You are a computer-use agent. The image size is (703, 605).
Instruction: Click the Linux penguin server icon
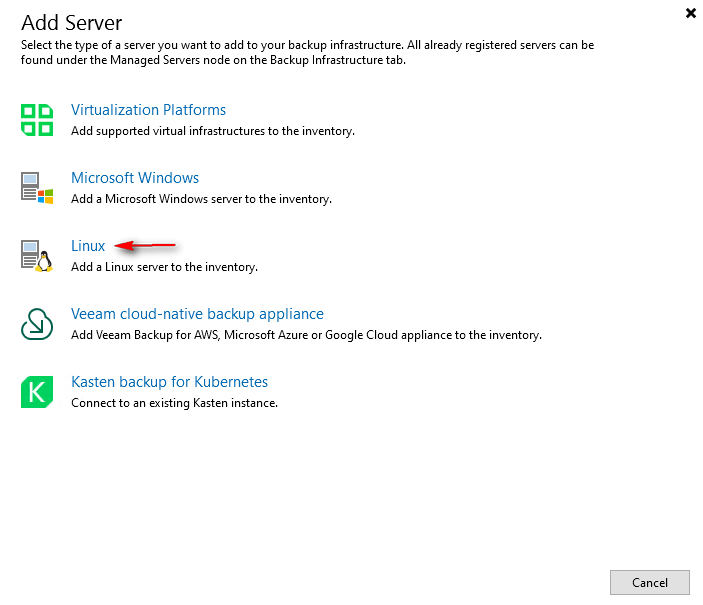click(x=37, y=255)
